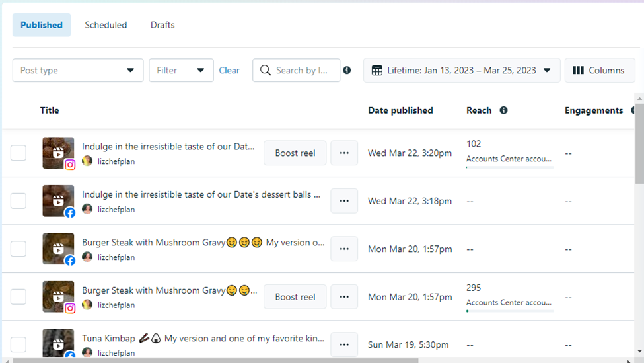Go to the Drafts tab
This screenshot has width=644, height=363.
tap(162, 25)
